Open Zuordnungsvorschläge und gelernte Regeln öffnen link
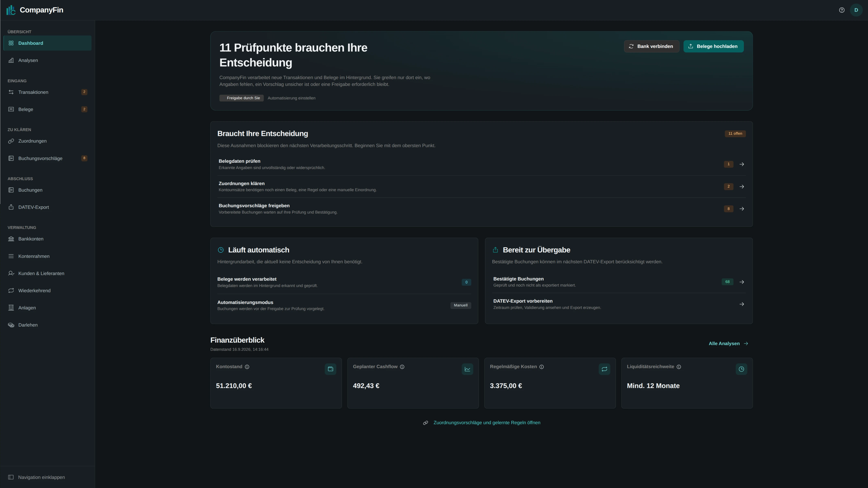Screen dimensions: 868x488 point(486,423)
